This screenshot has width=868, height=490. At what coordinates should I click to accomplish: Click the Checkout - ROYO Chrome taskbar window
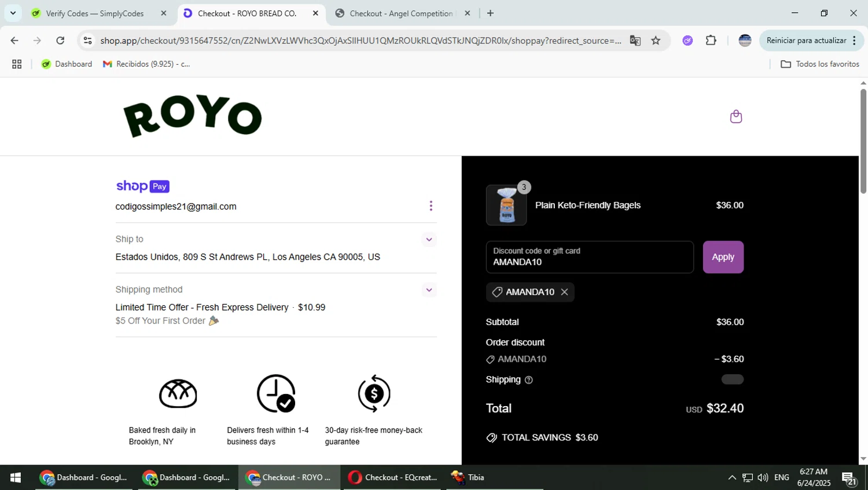(x=289, y=477)
